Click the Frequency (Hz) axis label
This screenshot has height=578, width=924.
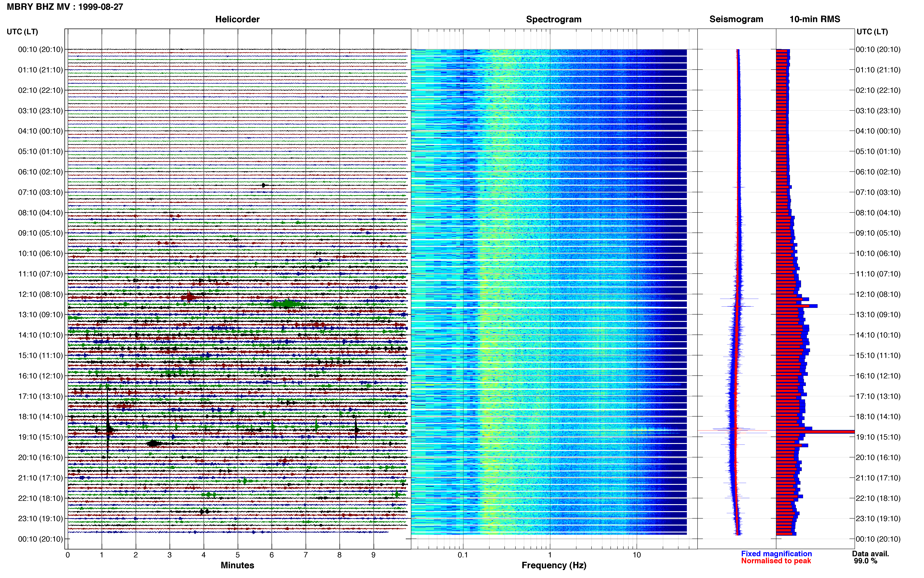coord(554,565)
